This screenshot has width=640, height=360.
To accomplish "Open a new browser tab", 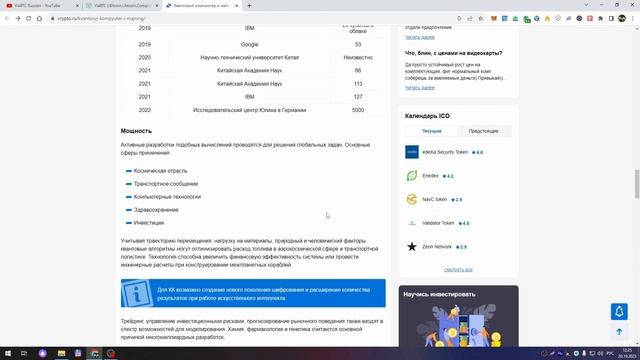I will coord(249,6).
